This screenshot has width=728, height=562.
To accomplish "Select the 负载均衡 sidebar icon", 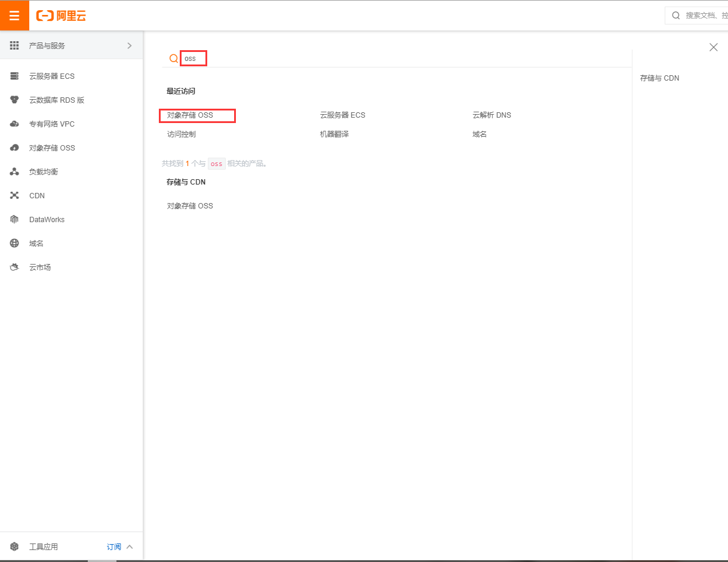I will [x=15, y=171].
